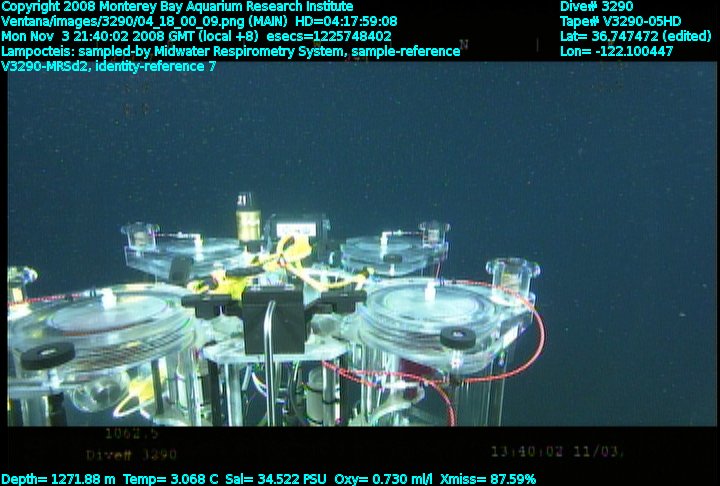Viewport: 720px width, 486px height.
Task: Click the copyright Monterey Bay Aquarium text
Action: (177, 7)
